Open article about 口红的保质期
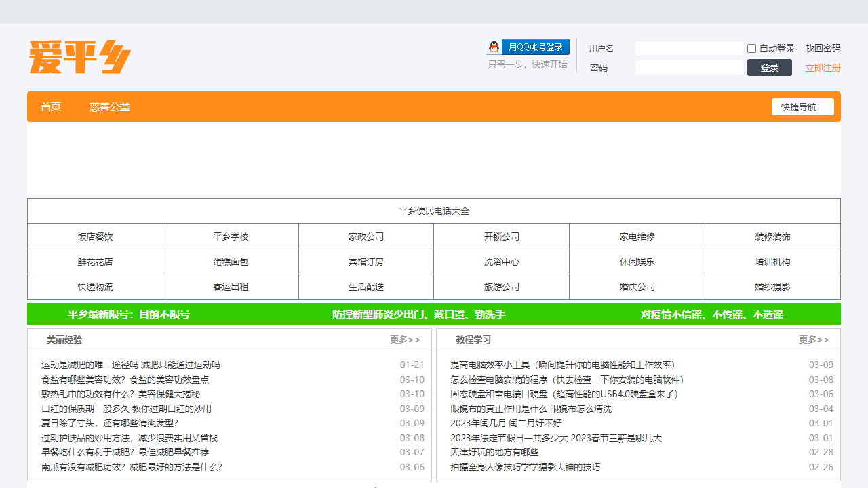The height and width of the screenshot is (488, 868). [x=126, y=409]
